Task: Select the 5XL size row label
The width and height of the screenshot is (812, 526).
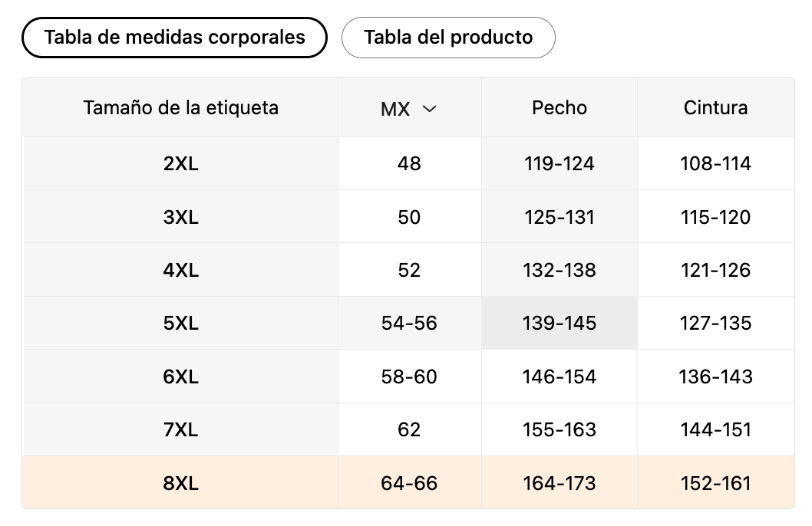Action: [181, 324]
